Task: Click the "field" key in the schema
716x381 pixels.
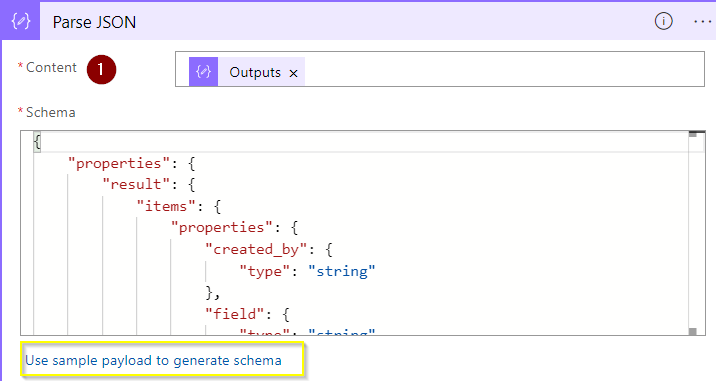Action: (235, 314)
